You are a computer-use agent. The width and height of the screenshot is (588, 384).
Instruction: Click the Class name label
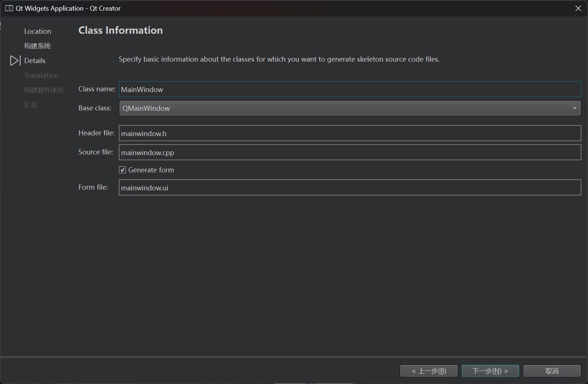click(97, 89)
